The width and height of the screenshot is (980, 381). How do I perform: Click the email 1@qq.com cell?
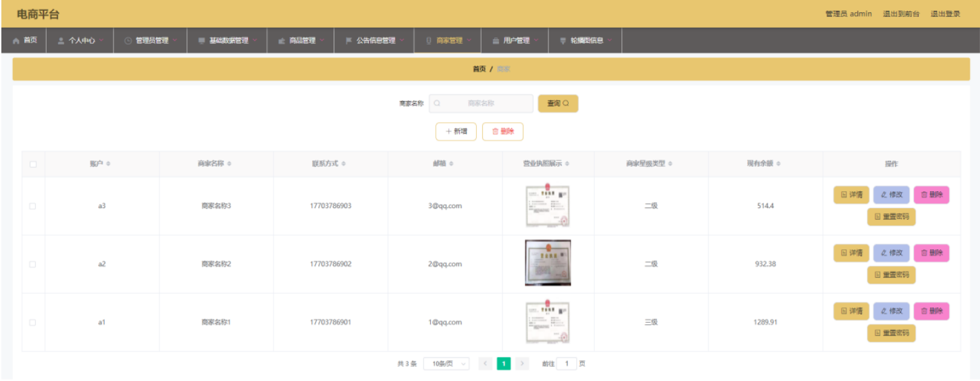[x=445, y=322]
